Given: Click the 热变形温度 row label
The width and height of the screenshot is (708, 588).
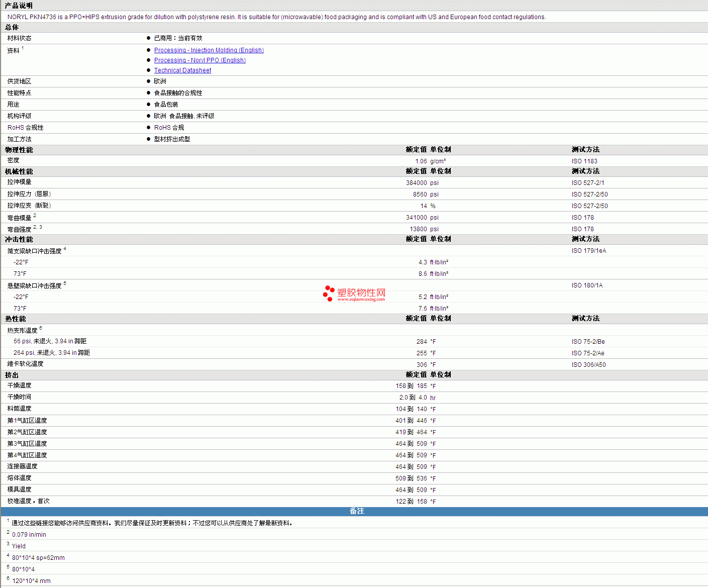Looking at the screenshot, I should [22, 330].
